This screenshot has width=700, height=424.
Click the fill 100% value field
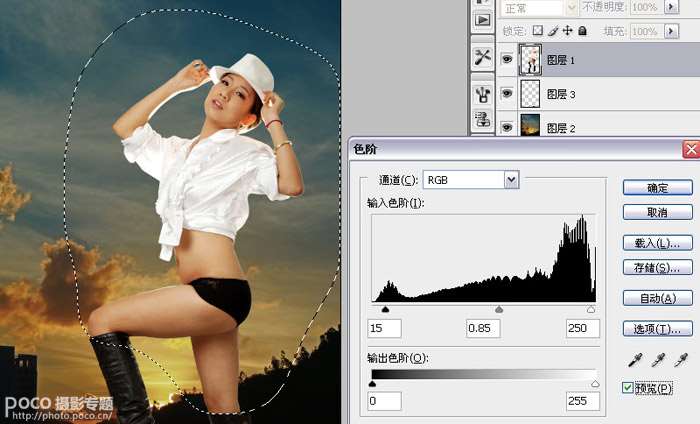[646, 31]
